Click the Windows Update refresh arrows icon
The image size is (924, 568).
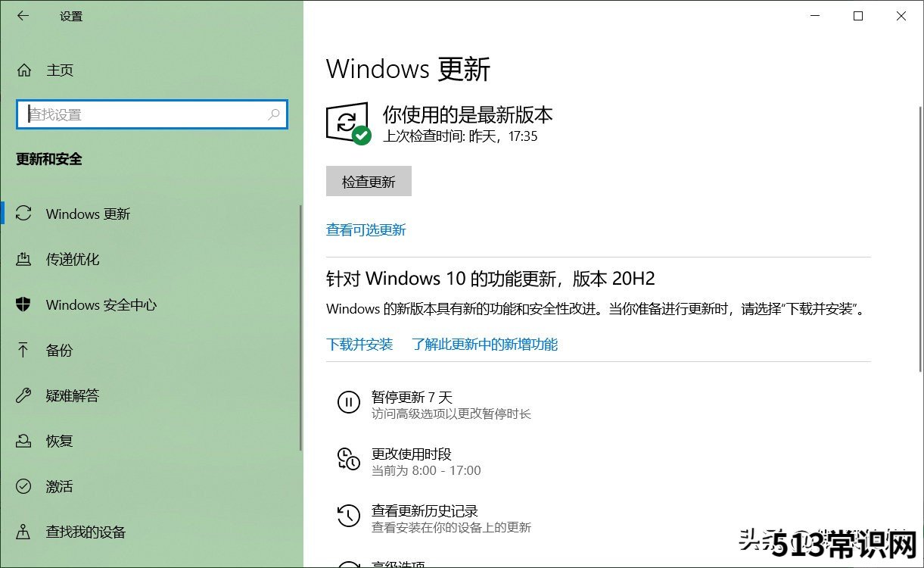coord(24,214)
